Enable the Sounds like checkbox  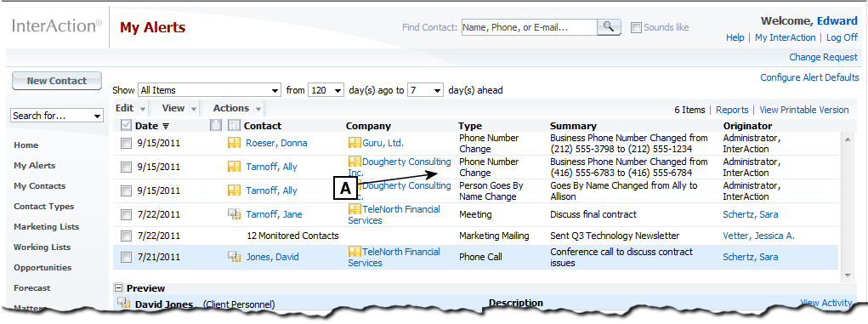[636, 27]
